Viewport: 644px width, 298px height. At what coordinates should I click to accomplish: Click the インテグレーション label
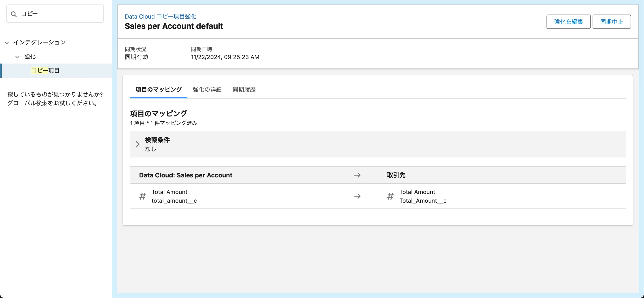pos(40,42)
